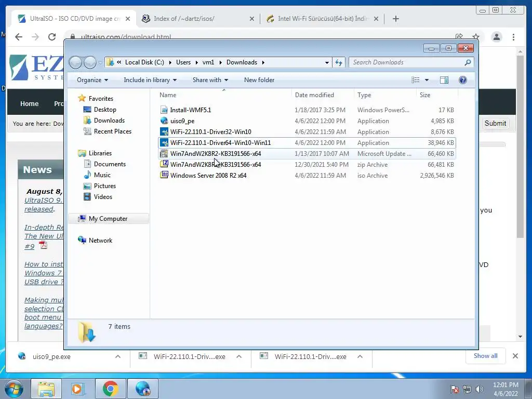Expand options for the middle WiFi download item

click(x=239, y=356)
